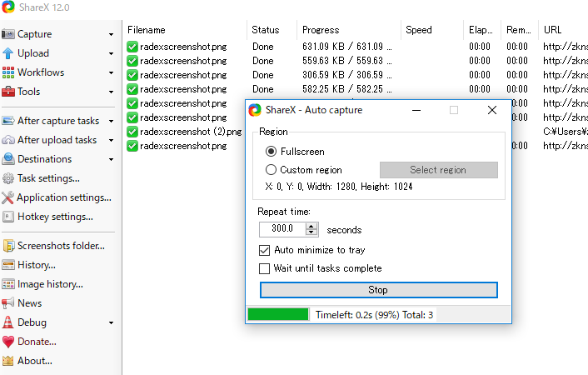
Task: Sort list by Filename column header
Action: 147,30
